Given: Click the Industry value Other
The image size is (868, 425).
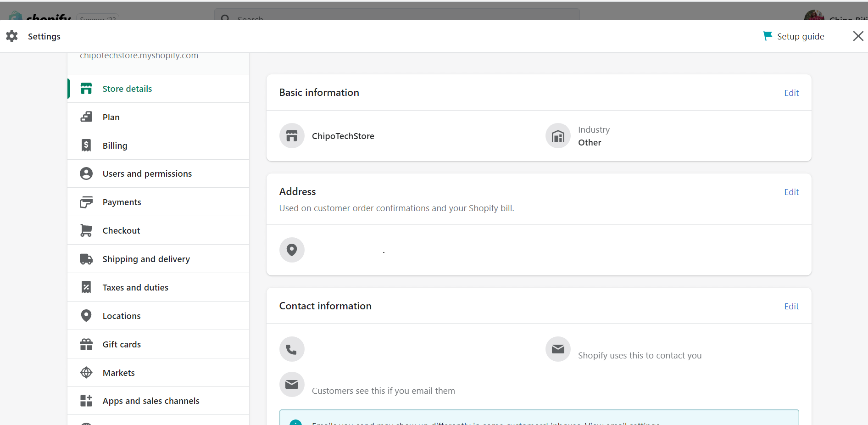Looking at the screenshot, I should [x=590, y=142].
